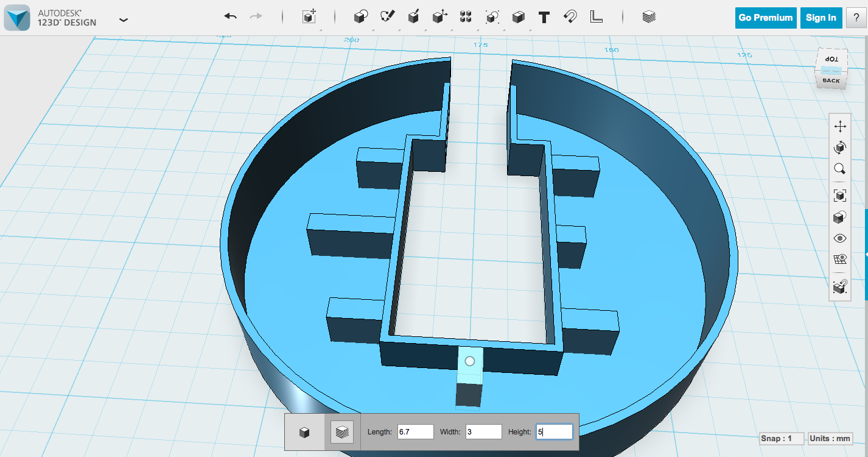Activate the Orbit navigation tool
The height and width of the screenshot is (457, 868).
coord(840,147)
